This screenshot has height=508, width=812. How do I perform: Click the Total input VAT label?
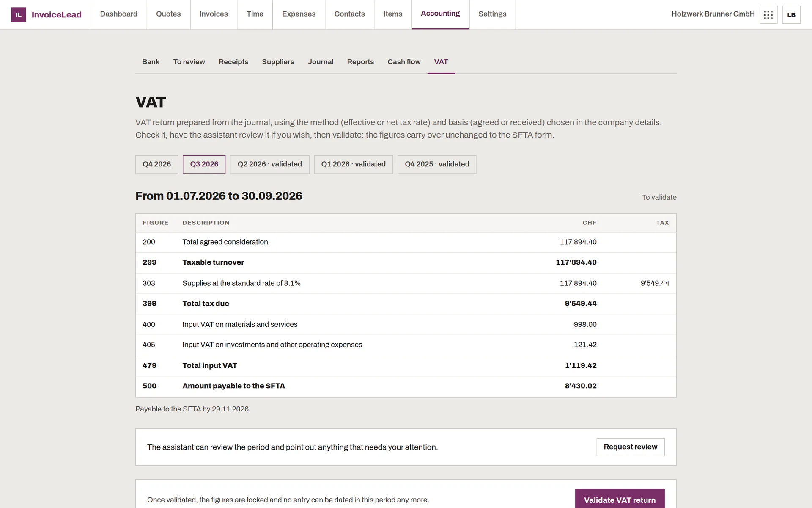coord(209,365)
